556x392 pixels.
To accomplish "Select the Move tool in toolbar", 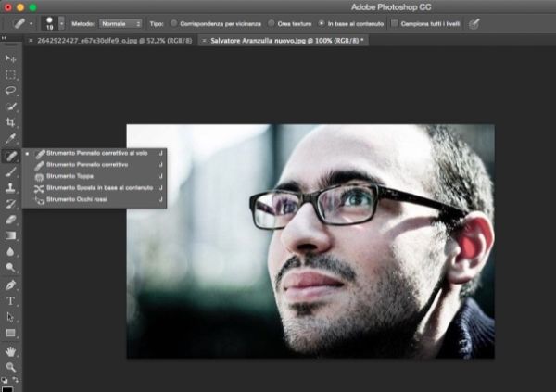I will [11, 59].
